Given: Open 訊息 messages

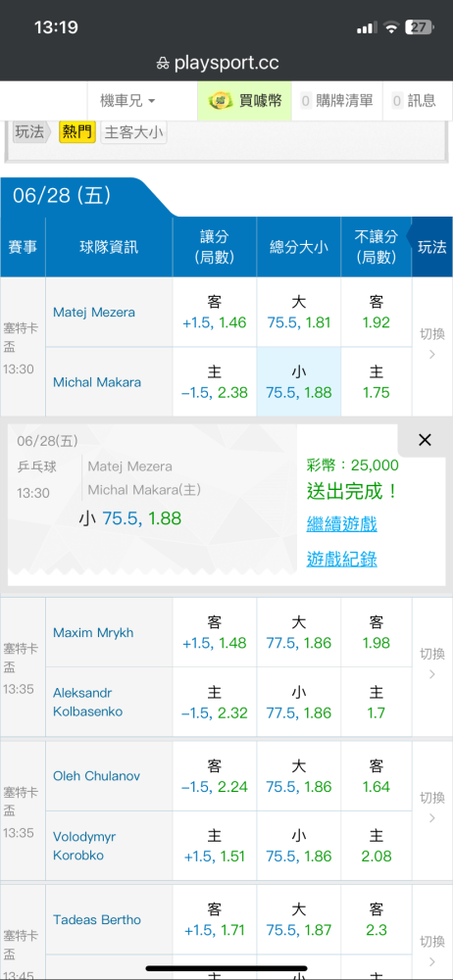Looking at the screenshot, I should [x=414, y=100].
